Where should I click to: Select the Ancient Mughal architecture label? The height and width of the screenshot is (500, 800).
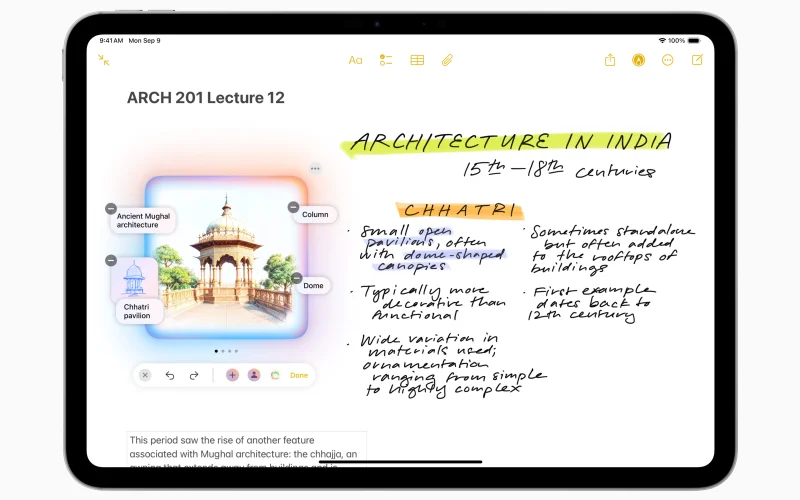pyautogui.click(x=143, y=220)
